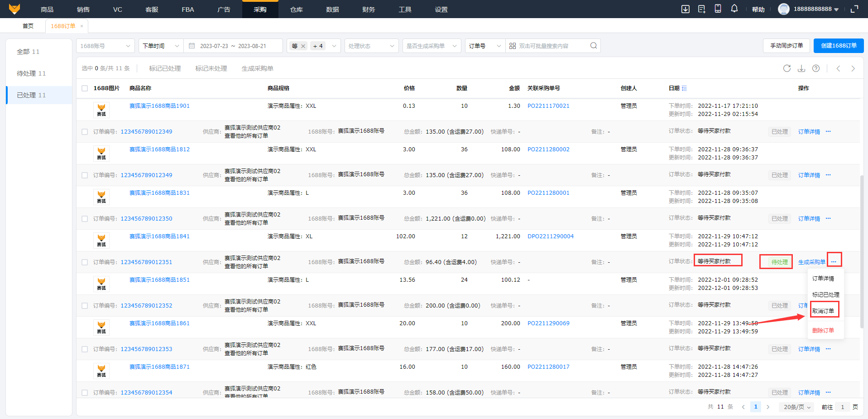Select checkbox for order 123456789012353
The width and height of the screenshot is (868, 419).
[85, 349]
